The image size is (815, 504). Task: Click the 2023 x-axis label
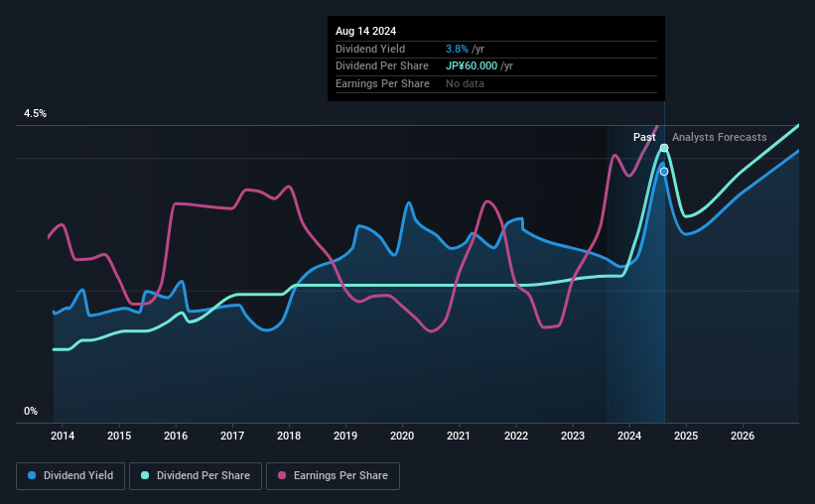(x=573, y=436)
